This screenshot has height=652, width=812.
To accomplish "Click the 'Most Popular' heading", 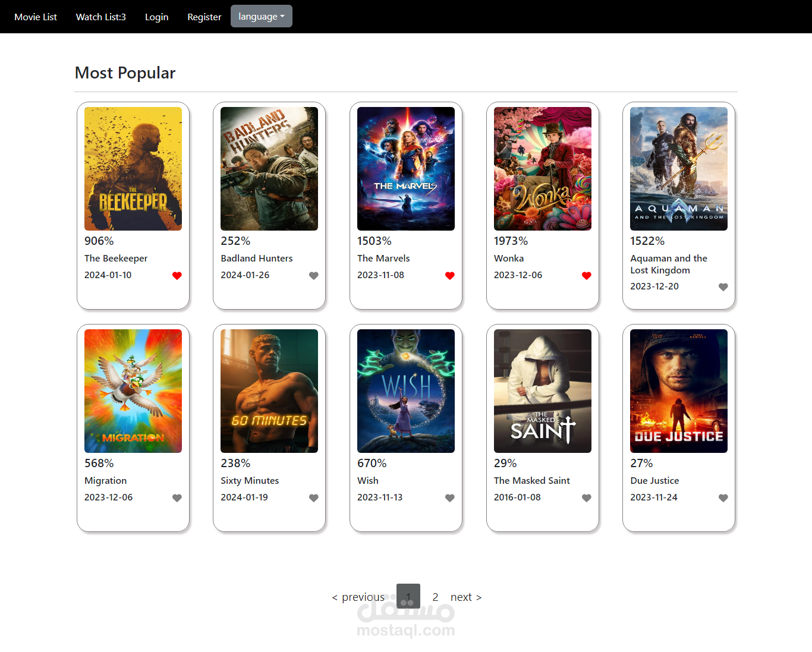I will pos(125,73).
